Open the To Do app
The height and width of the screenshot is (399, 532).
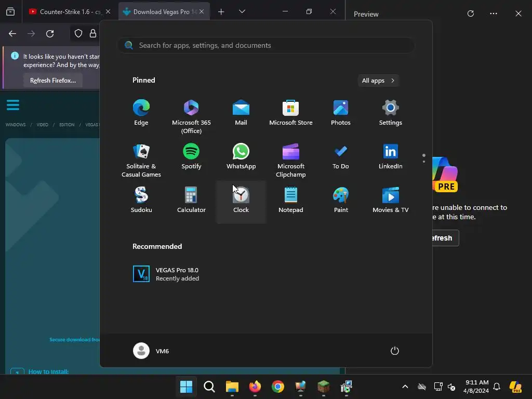click(341, 156)
